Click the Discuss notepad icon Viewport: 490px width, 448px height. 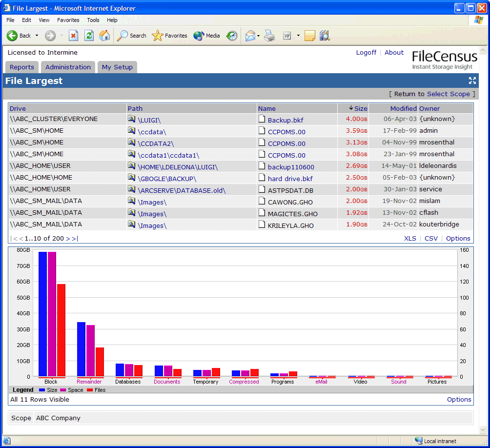click(310, 36)
